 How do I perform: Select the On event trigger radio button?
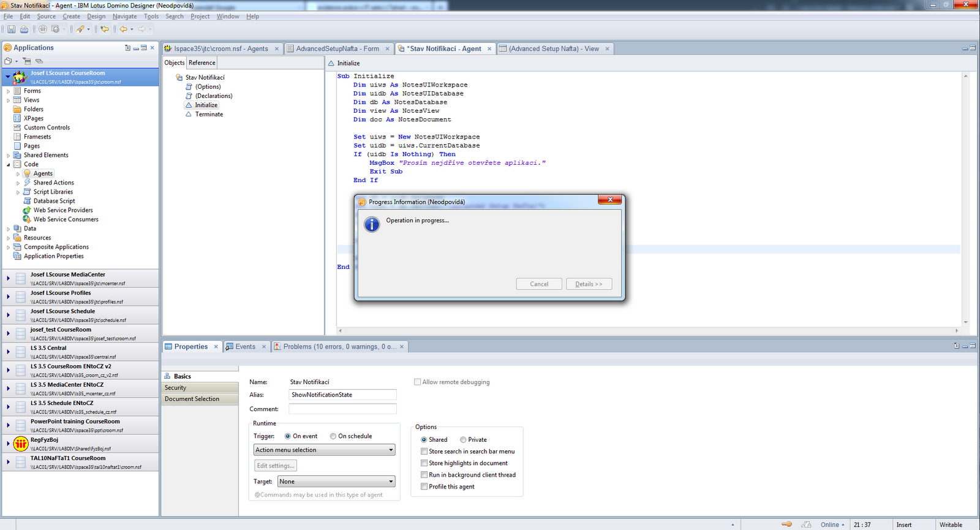coord(288,436)
